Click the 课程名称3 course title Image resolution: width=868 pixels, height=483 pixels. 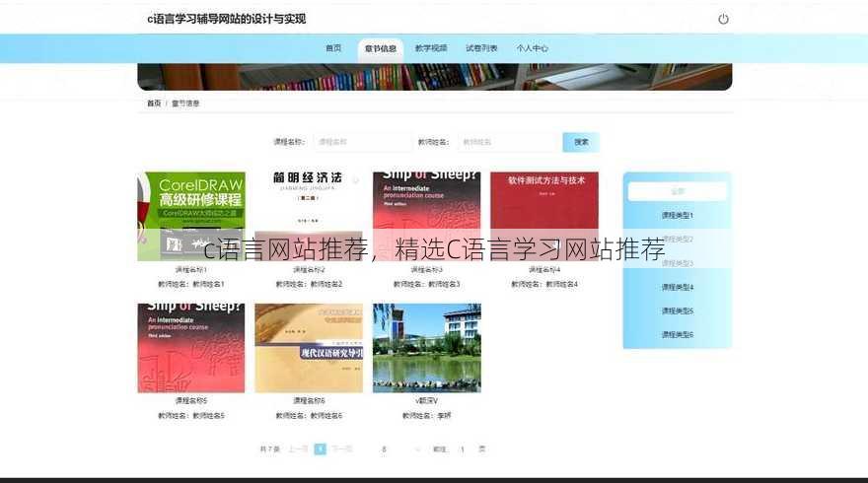(x=426, y=269)
